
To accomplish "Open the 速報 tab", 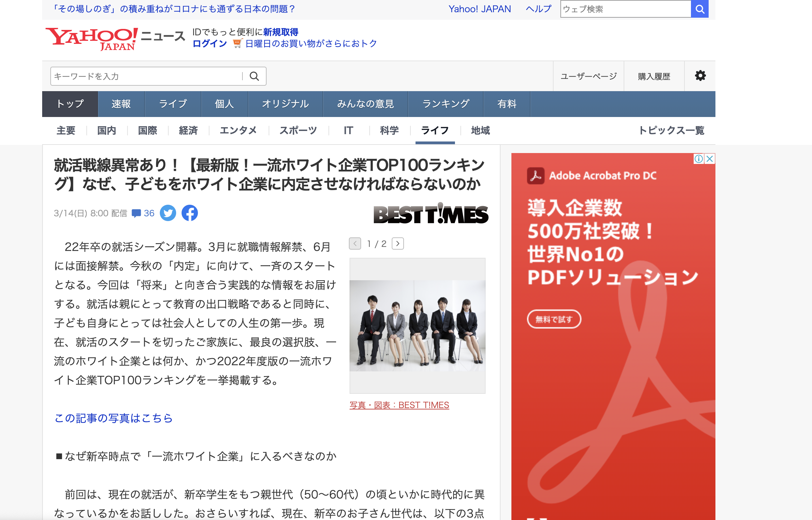I will 121,104.
